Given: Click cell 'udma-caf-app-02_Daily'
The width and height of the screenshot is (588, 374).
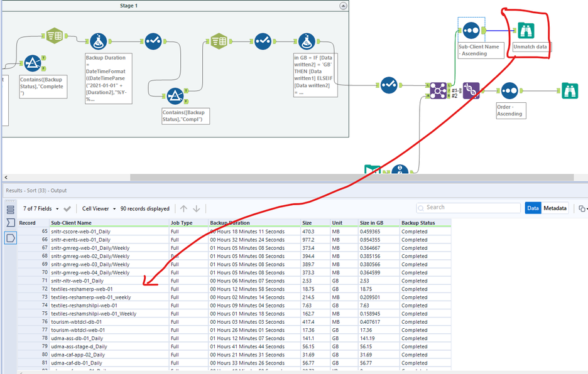Looking at the screenshot, I should tap(109, 355).
